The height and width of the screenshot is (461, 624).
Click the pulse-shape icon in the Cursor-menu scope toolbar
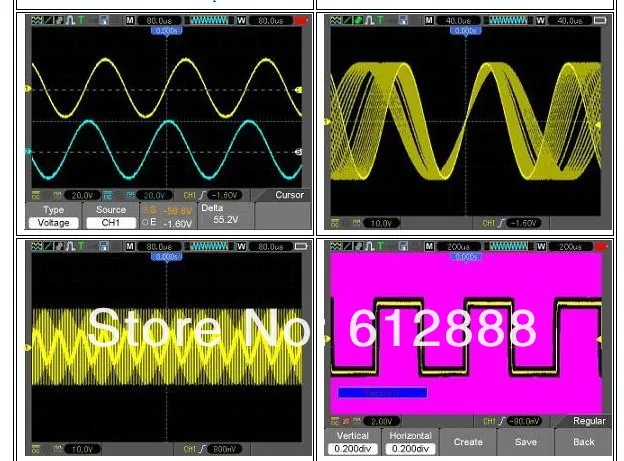[x=70, y=20]
